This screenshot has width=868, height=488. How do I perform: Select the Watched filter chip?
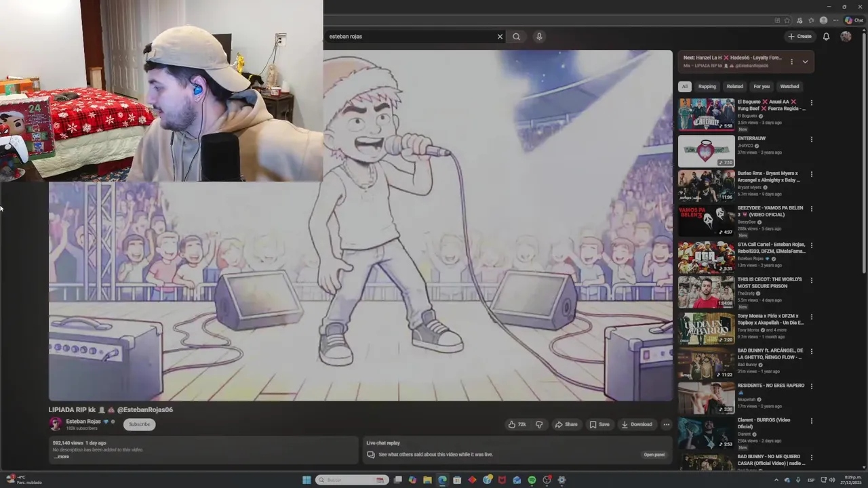pyautogui.click(x=789, y=87)
